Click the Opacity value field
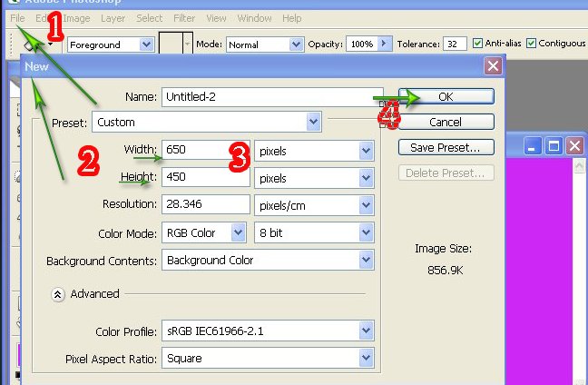The width and height of the screenshot is (588, 385). [x=362, y=44]
